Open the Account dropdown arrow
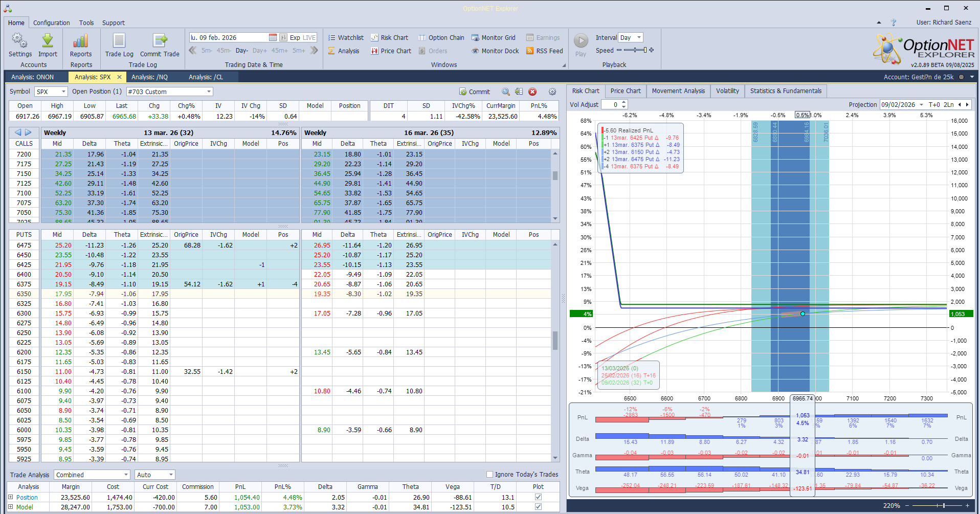The height and width of the screenshot is (514, 980). point(972,77)
